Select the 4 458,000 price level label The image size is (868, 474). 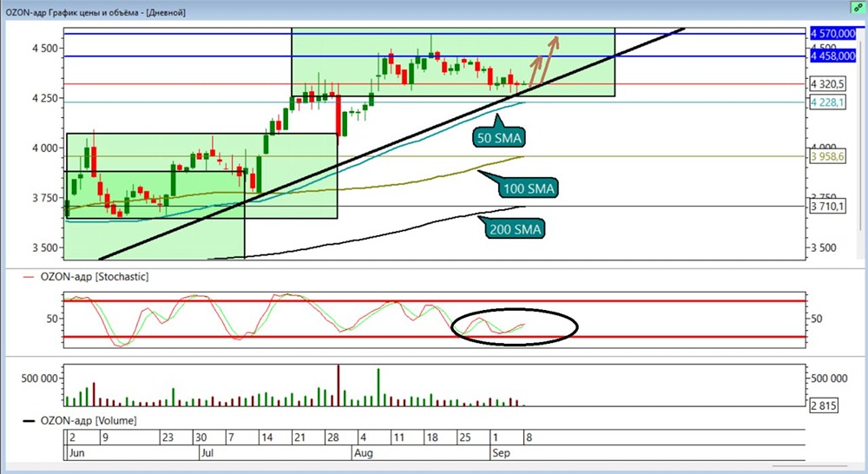coord(833,56)
